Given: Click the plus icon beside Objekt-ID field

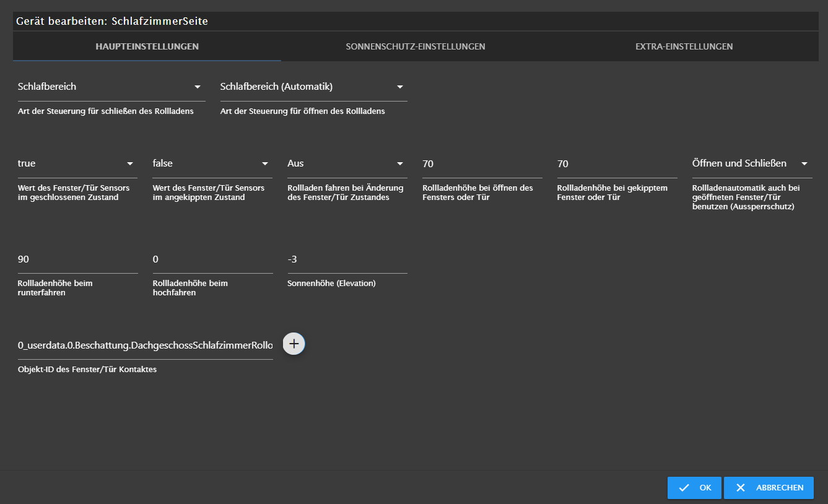Looking at the screenshot, I should coord(294,344).
